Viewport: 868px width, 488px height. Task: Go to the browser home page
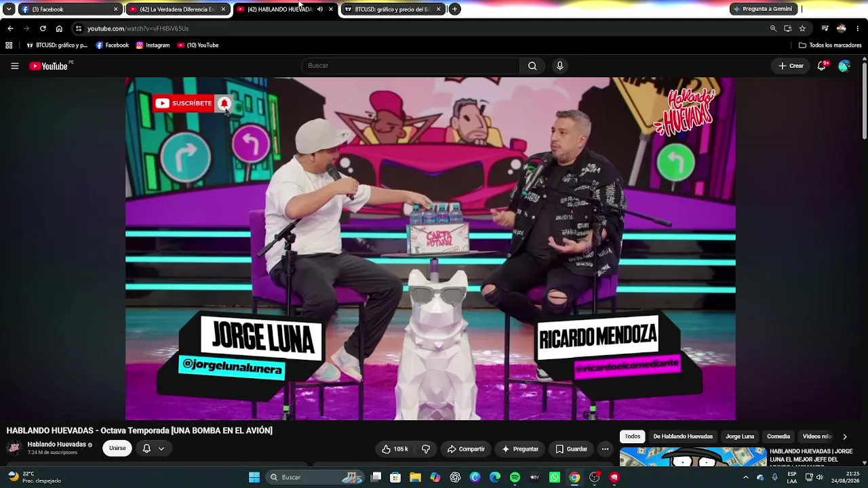[x=59, y=28]
